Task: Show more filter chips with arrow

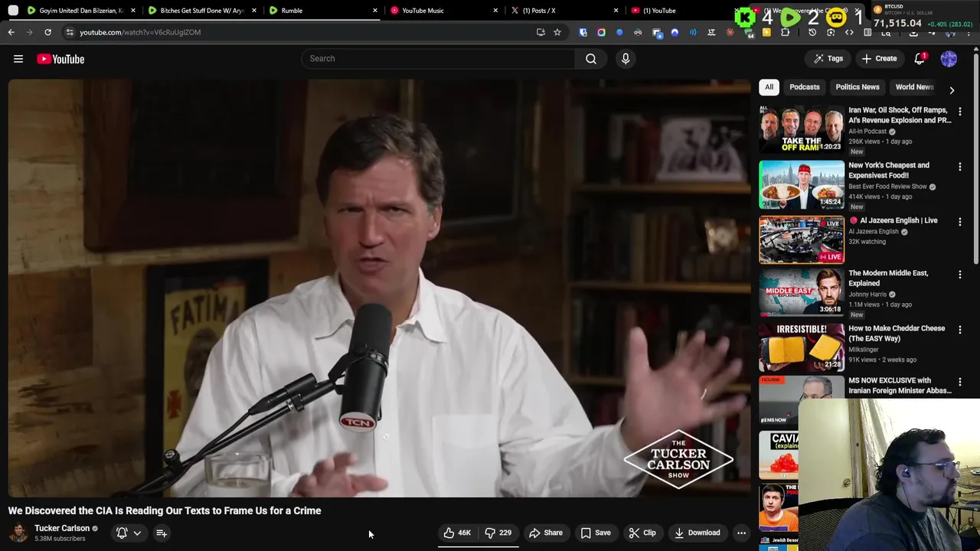Action: [x=952, y=90]
